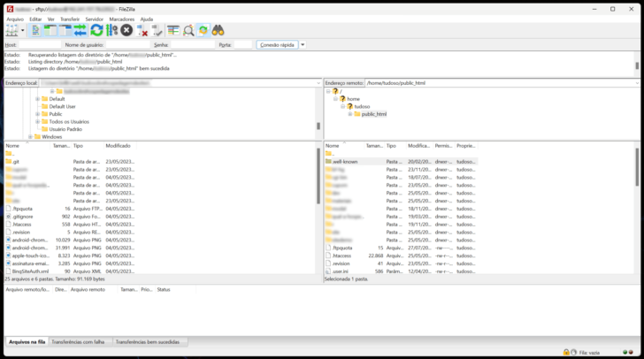Select public_html folder in remote tree
The height and width of the screenshot is (359, 644).
pos(373,114)
